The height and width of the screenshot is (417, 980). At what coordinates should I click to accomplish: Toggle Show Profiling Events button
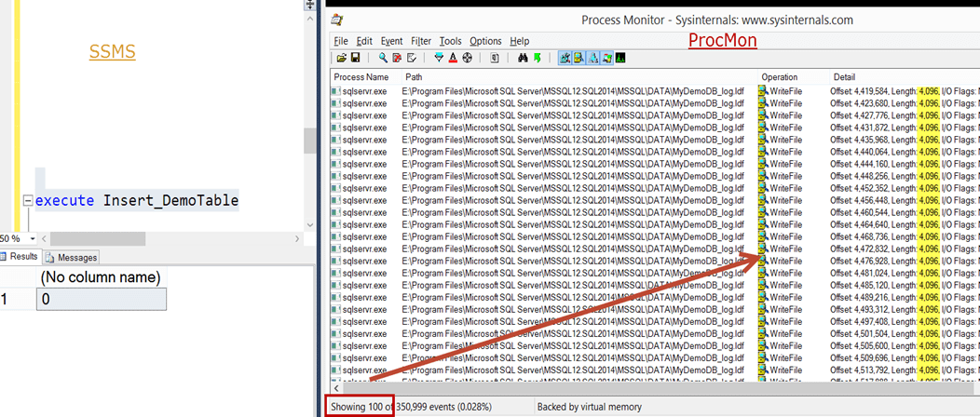pos(619,58)
